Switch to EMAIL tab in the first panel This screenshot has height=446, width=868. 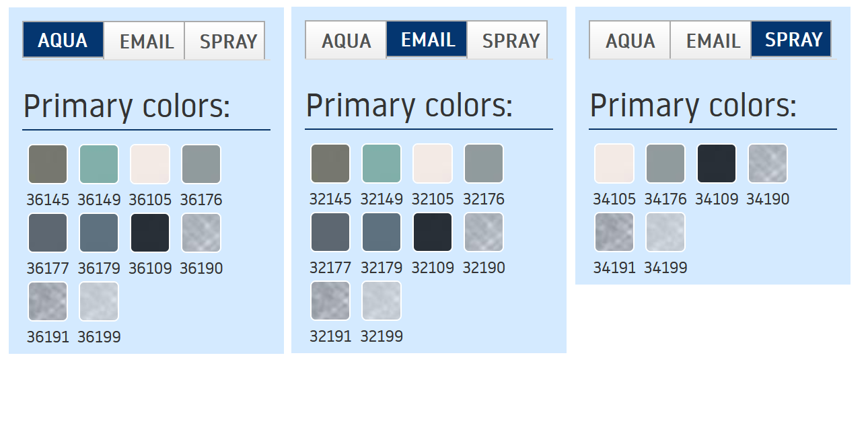pyautogui.click(x=145, y=41)
